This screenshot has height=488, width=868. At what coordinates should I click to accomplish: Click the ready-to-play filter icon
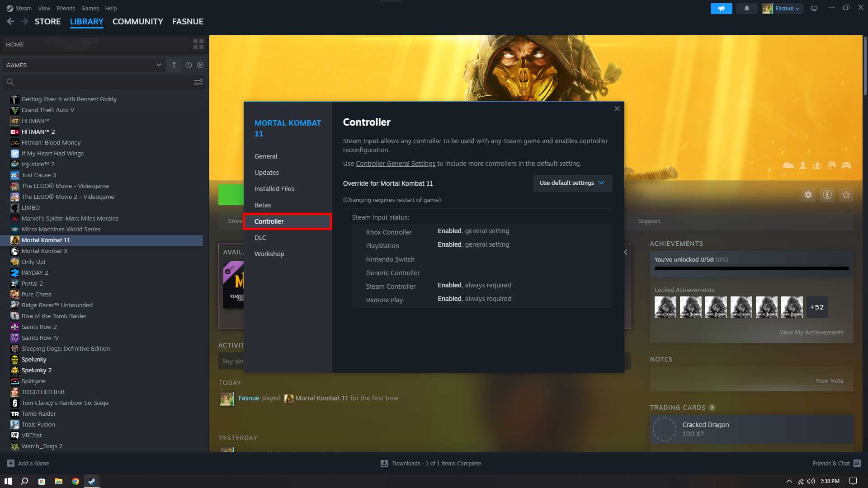[200, 65]
